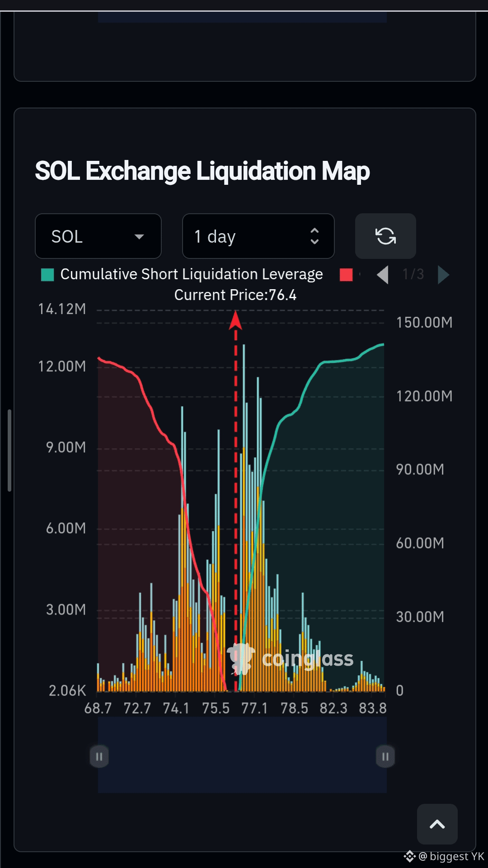Viewport: 488px width, 868px height.
Task: Refresh the liquidation map data
Action: tap(385, 236)
